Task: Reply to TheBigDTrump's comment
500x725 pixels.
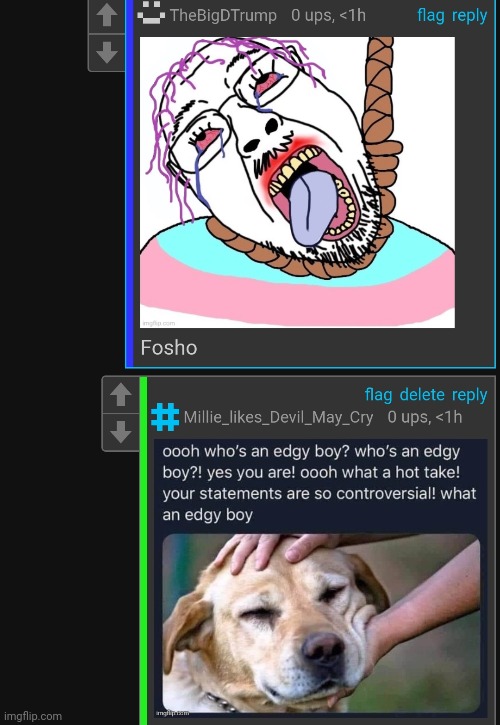Action: tap(469, 15)
